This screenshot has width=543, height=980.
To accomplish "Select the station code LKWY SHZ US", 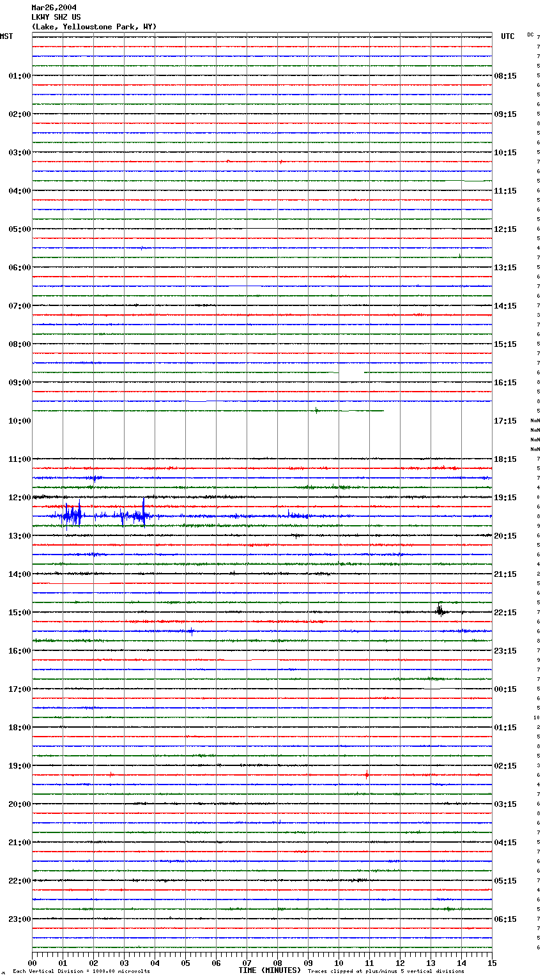I will point(56,17).
